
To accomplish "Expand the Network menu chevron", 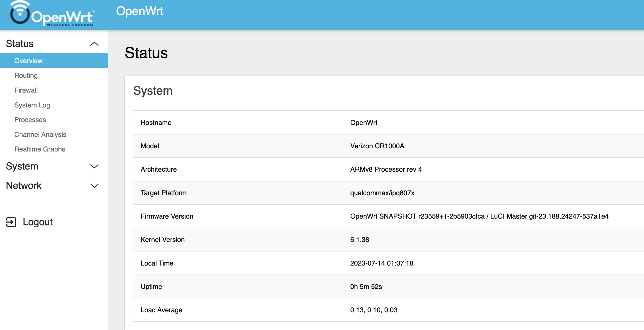I will pyautogui.click(x=94, y=186).
